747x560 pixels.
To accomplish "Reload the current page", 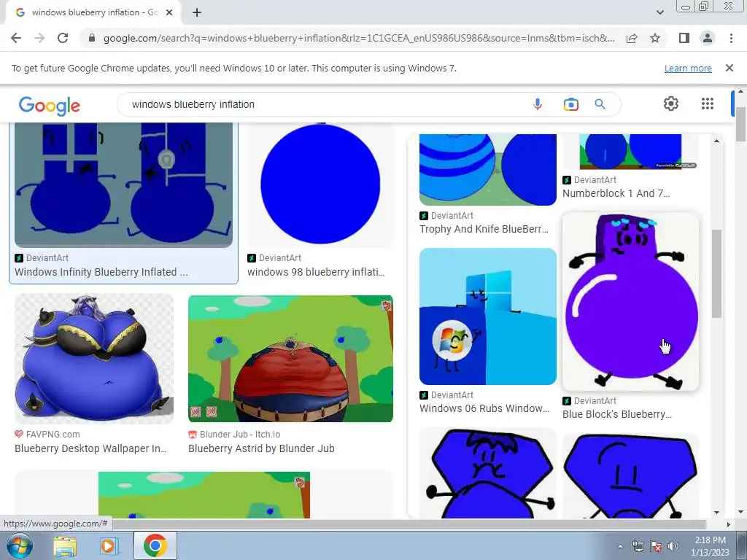I will pos(63,38).
